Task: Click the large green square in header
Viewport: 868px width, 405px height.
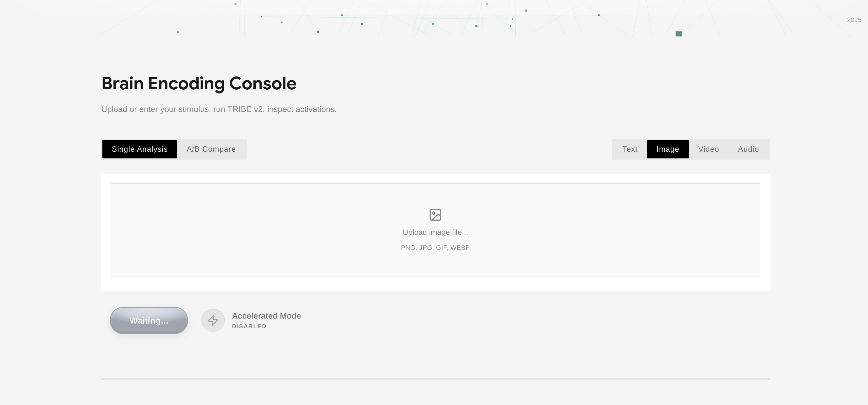Action: coord(679,34)
